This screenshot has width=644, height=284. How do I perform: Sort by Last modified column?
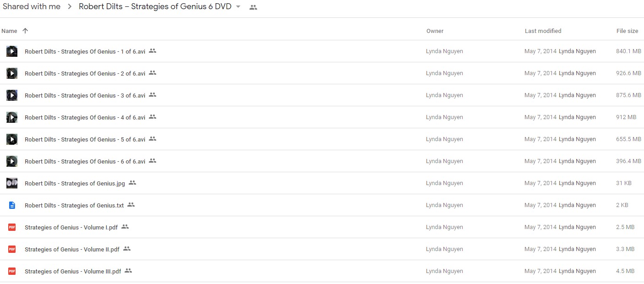coord(543,31)
